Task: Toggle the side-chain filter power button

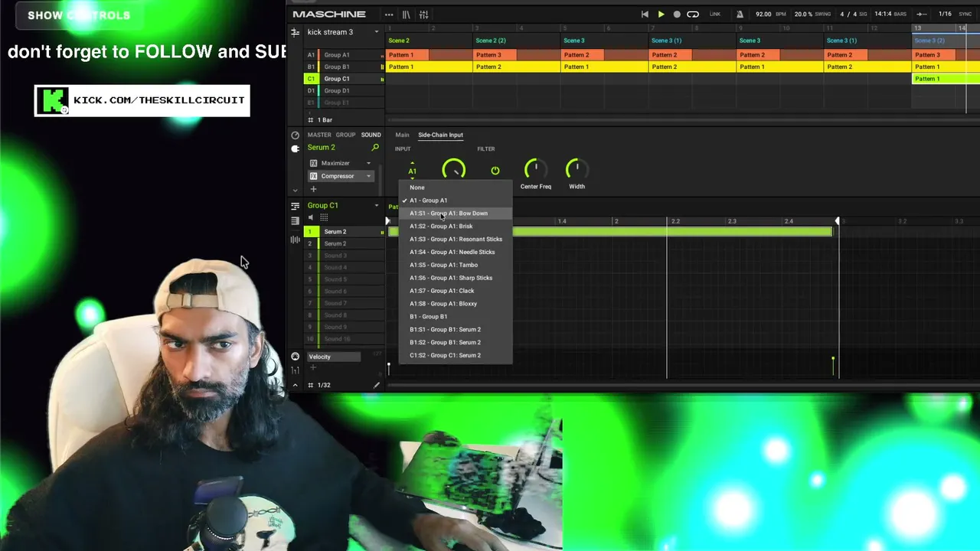Action: click(x=495, y=171)
